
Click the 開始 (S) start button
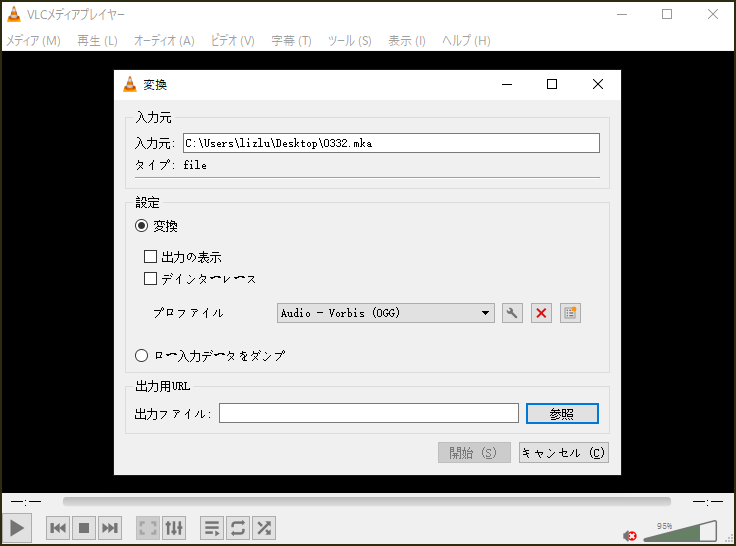(474, 453)
